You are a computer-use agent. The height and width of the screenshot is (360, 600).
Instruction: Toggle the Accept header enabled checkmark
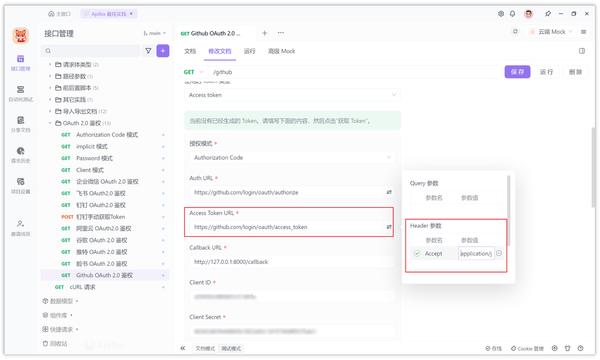pyautogui.click(x=417, y=253)
